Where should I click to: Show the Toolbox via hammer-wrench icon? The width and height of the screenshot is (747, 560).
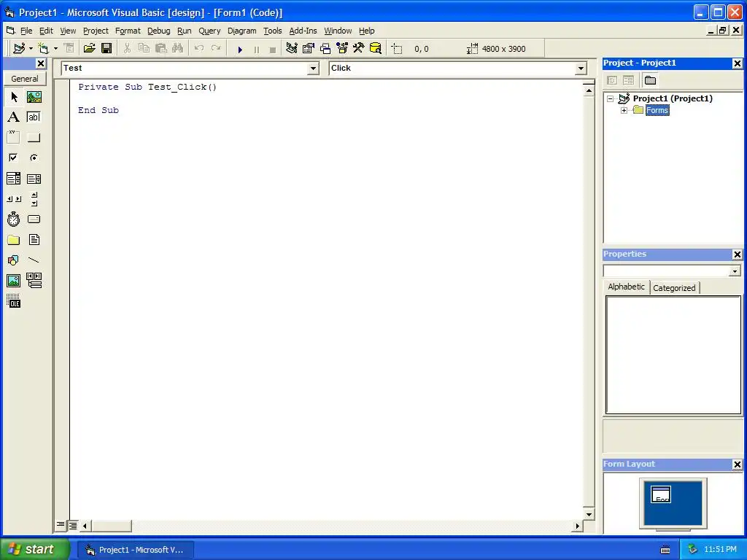pos(359,49)
